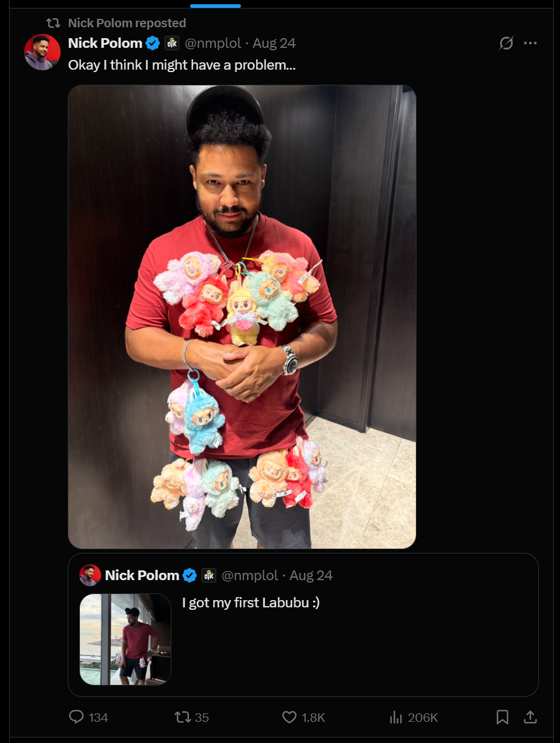Screen dimensions: 560x743
Task: Open the share upload icon
Action: pos(530,717)
